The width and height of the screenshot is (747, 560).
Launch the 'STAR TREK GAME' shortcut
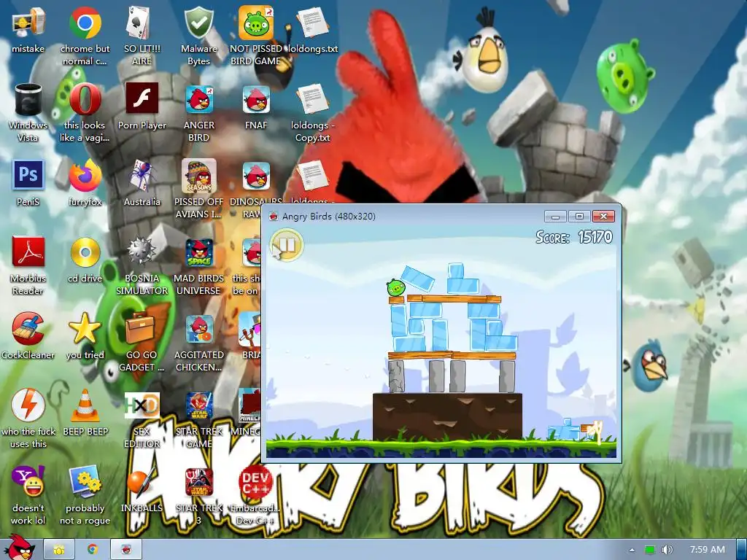coord(198,419)
